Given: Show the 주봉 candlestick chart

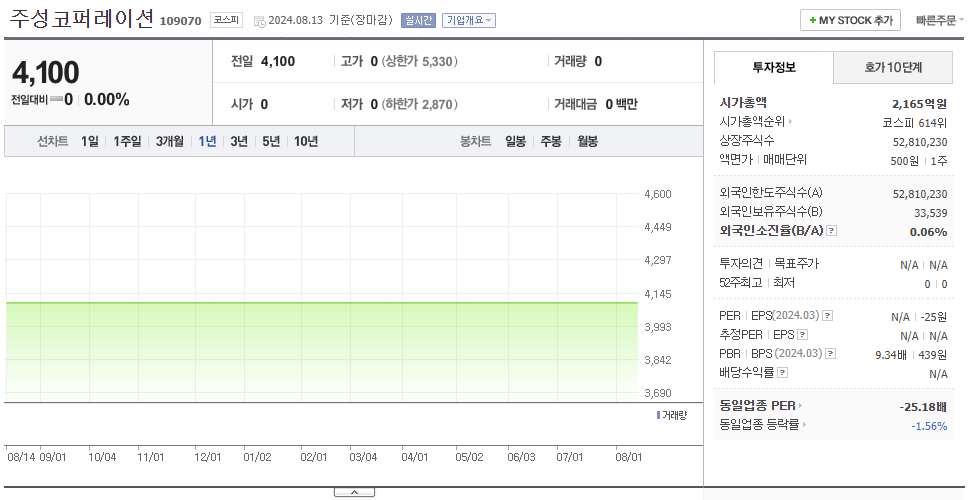Looking at the screenshot, I should (551, 141).
